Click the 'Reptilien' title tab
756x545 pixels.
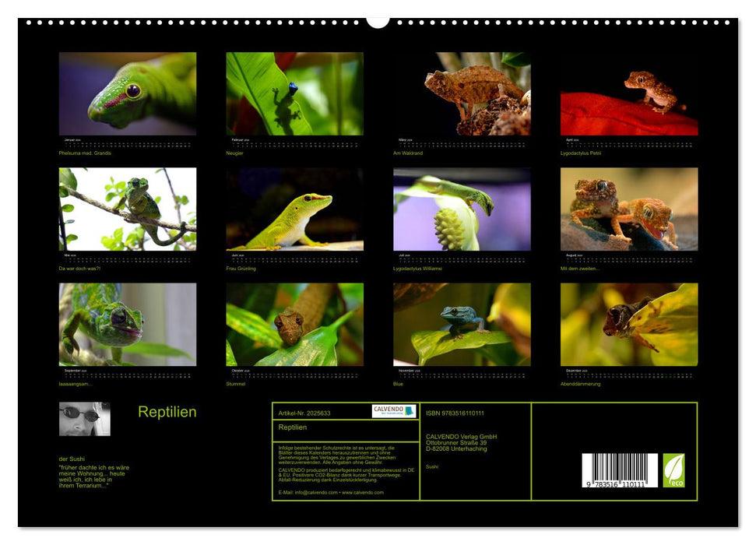(168, 412)
